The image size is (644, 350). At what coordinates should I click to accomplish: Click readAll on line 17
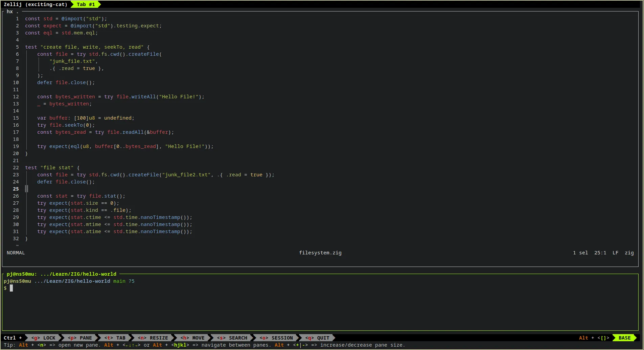(x=133, y=132)
